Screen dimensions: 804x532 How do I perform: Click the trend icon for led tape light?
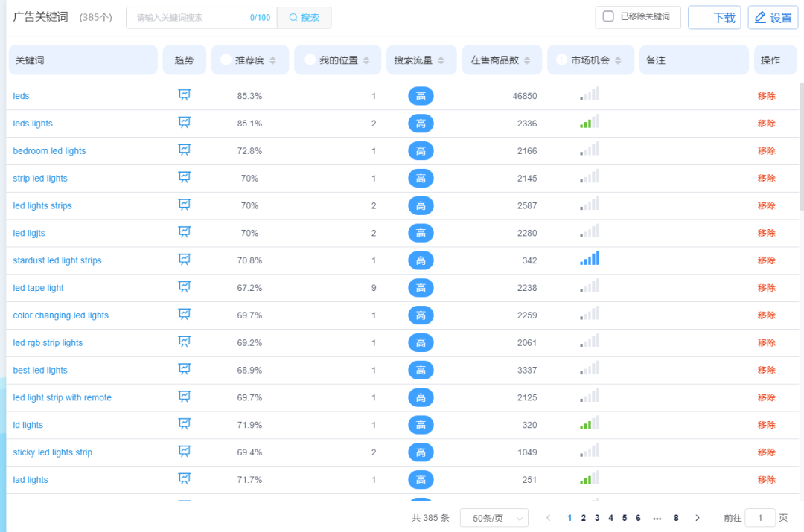[184, 286]
